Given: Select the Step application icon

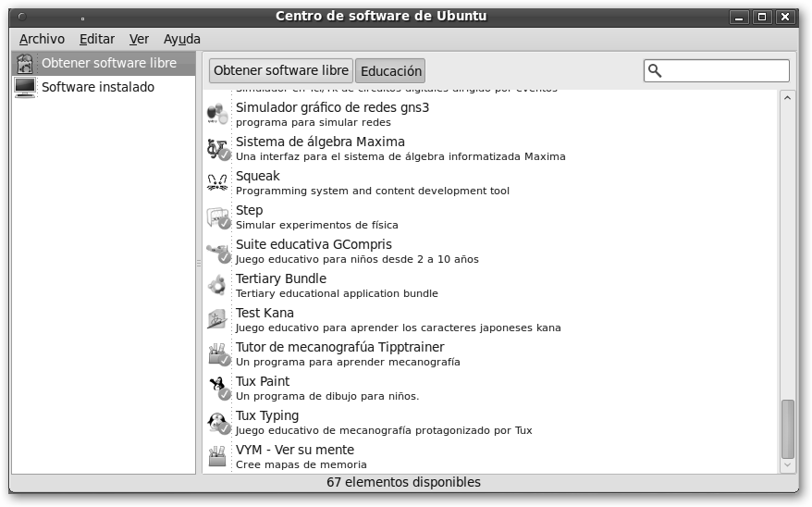Looking at the screenshot, I should click(x=217, y=216).
